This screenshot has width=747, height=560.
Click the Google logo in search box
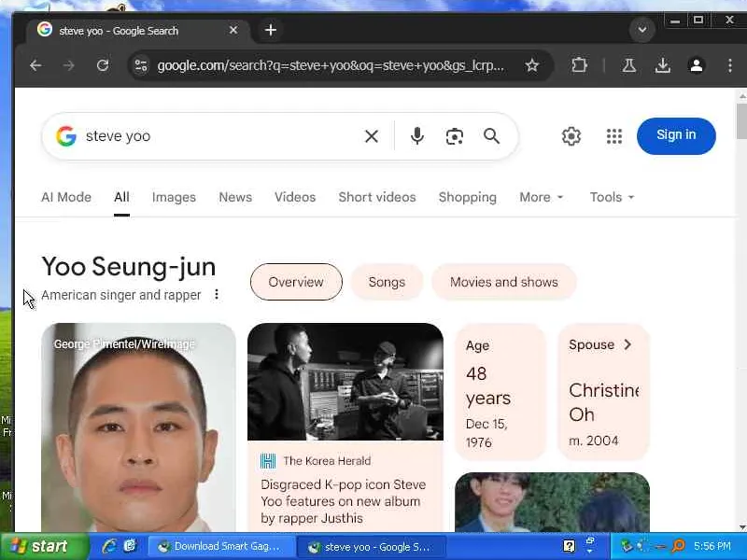click(x=66, y=136)
